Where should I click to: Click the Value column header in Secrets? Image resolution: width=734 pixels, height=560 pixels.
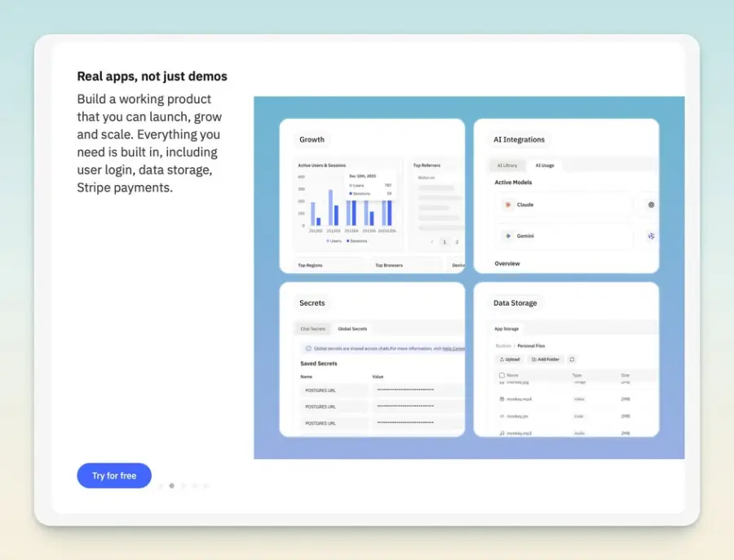click(378, 377)
